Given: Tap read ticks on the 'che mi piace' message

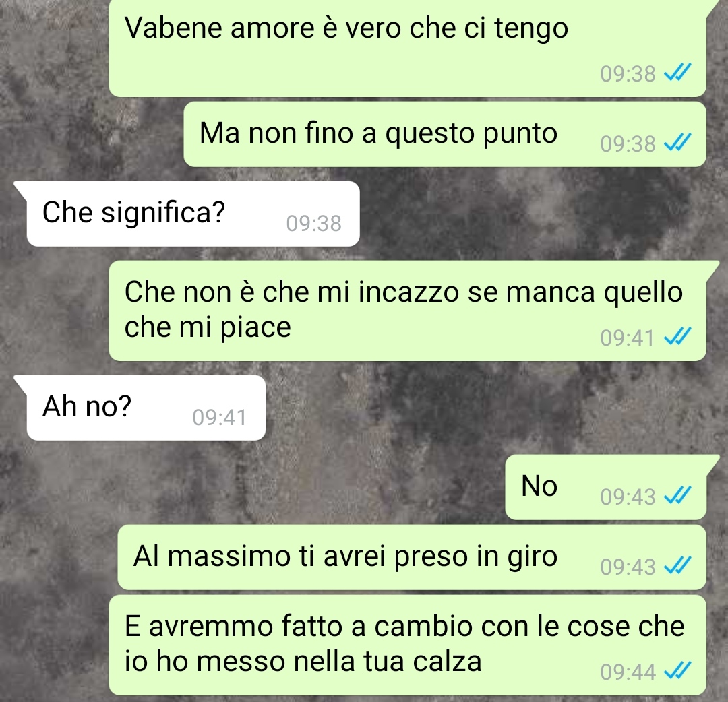Looking at the screenshot, I should [x=678, y=337].
